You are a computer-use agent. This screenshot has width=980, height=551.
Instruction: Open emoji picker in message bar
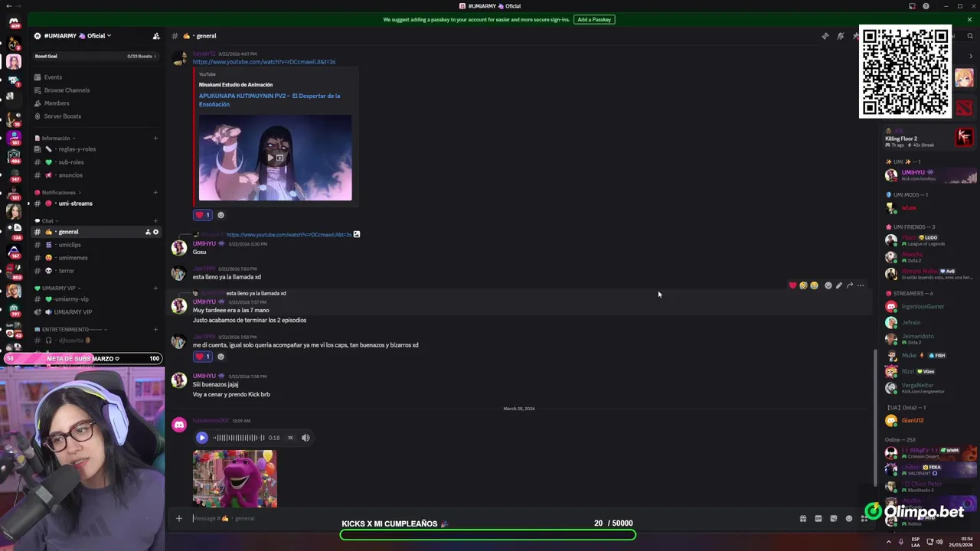click(848, 518)
